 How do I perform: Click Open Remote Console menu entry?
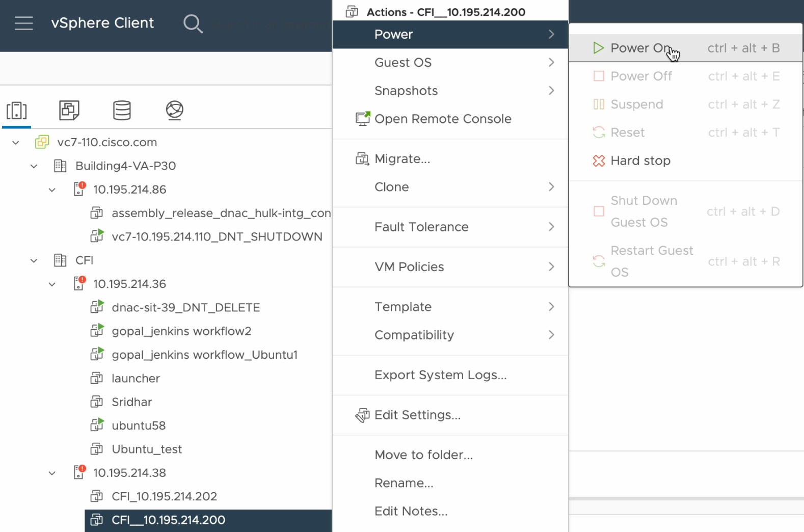click(x=450, y=119)
